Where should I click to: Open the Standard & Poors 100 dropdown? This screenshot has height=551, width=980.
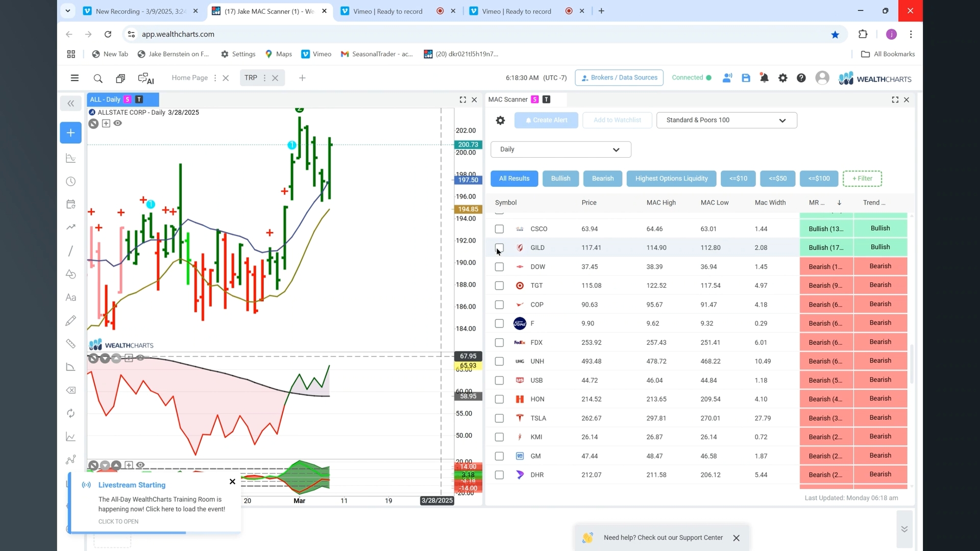(726, 120)
